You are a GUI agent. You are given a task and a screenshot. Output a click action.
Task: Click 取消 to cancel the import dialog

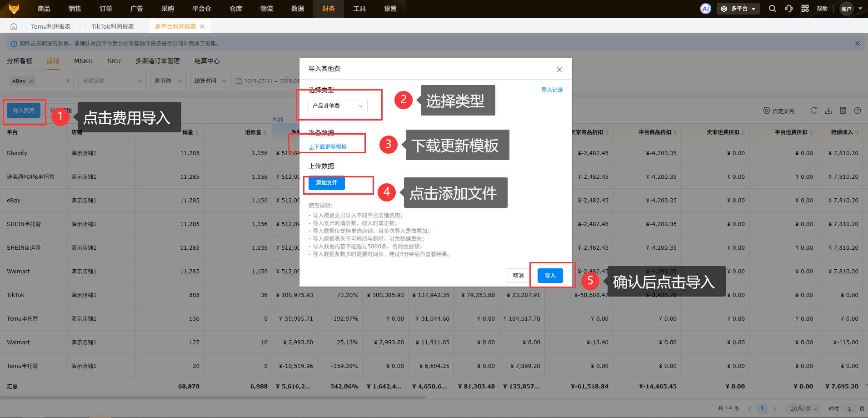coord(518,276)
